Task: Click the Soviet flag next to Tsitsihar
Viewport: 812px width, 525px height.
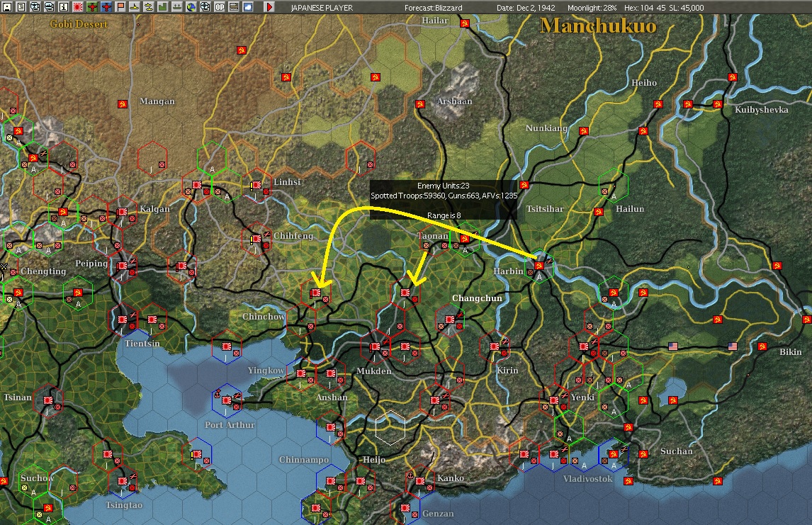Action: 524,185
